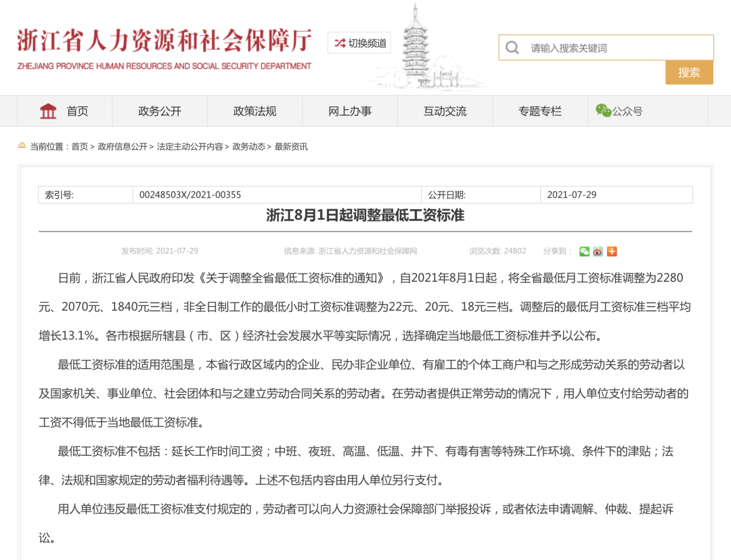Click the 公开日期 label cell

click(481, 195)
